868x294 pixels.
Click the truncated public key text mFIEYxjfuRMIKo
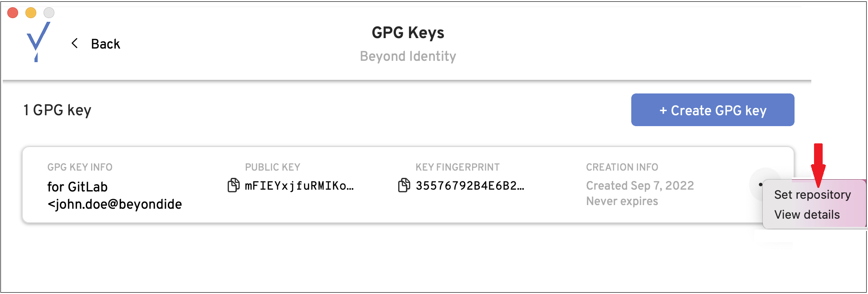299,186
